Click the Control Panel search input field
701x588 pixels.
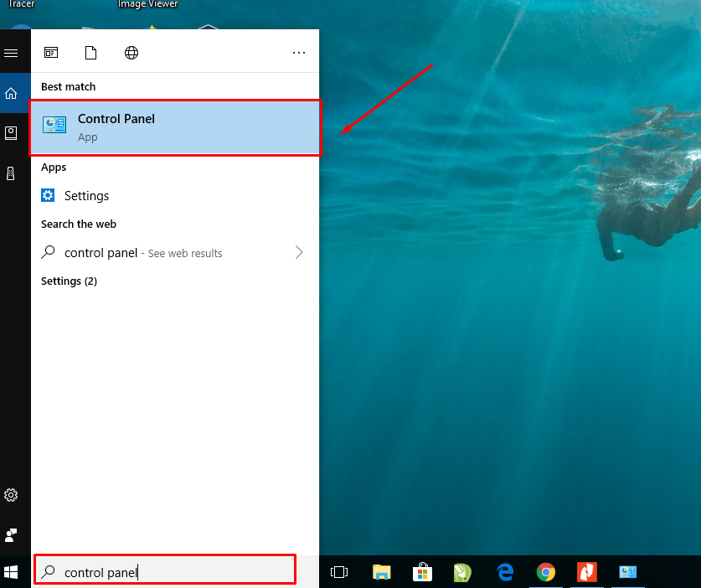click(164, 571)
